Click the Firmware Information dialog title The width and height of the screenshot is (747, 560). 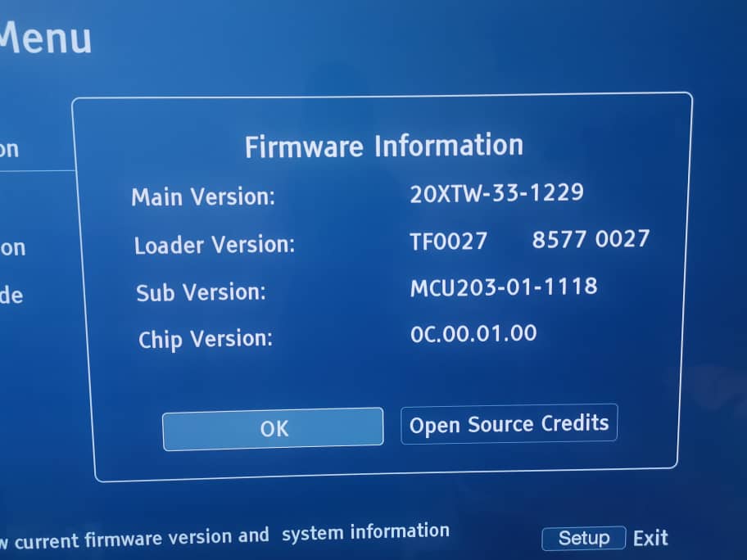[384, 146]
